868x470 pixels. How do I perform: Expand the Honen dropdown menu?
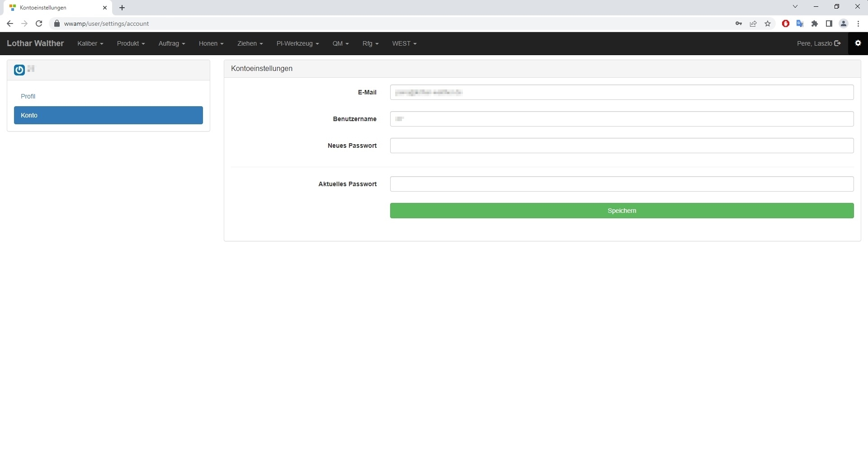[x=211, y=43]
